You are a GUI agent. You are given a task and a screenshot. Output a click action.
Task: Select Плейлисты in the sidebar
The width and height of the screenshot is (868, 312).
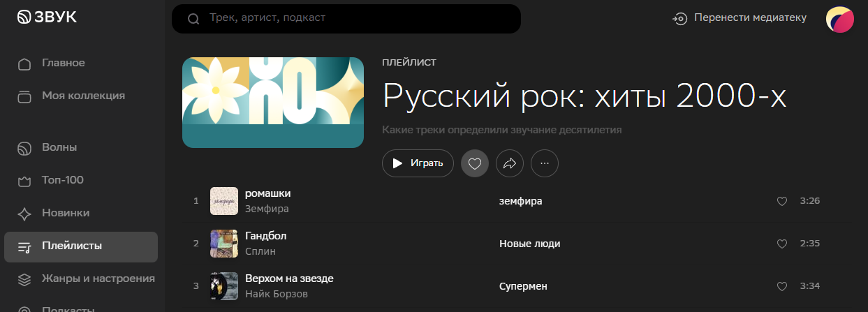pos(81,246)
